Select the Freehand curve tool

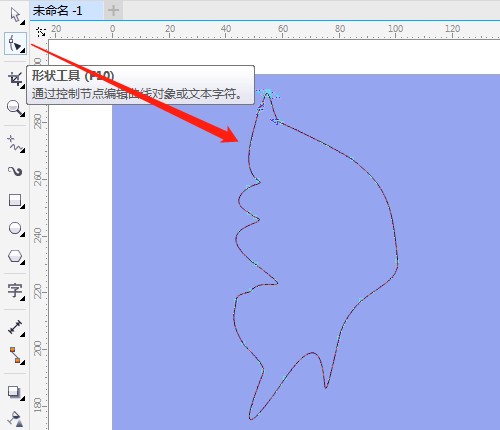point(15,144)
